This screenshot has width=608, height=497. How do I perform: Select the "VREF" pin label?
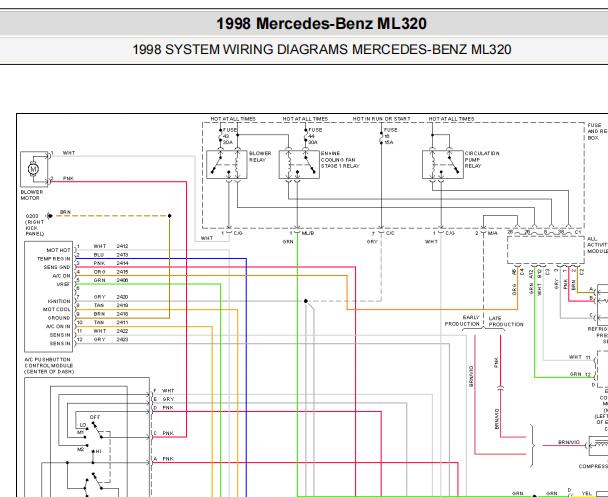64,284
